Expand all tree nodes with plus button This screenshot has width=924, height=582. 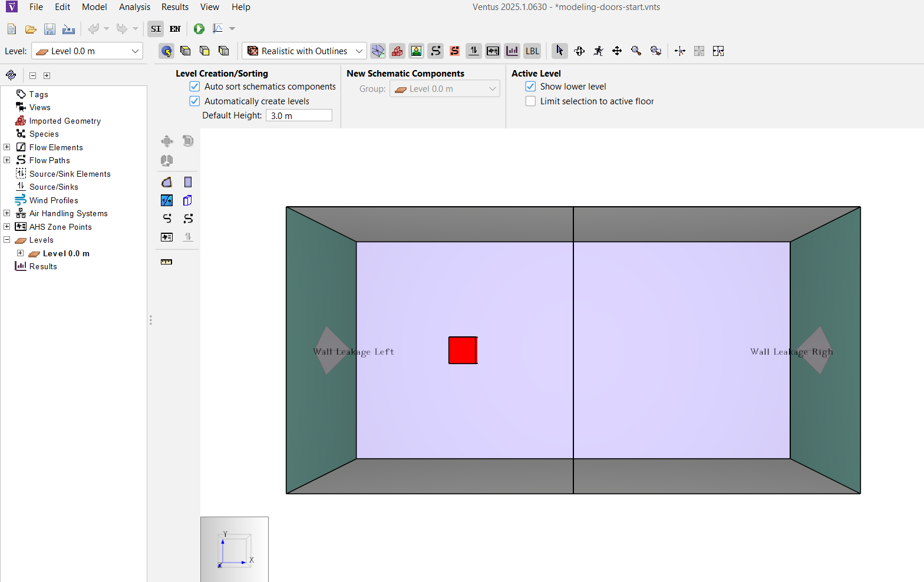pyautogui.click(x=47, y=75)
